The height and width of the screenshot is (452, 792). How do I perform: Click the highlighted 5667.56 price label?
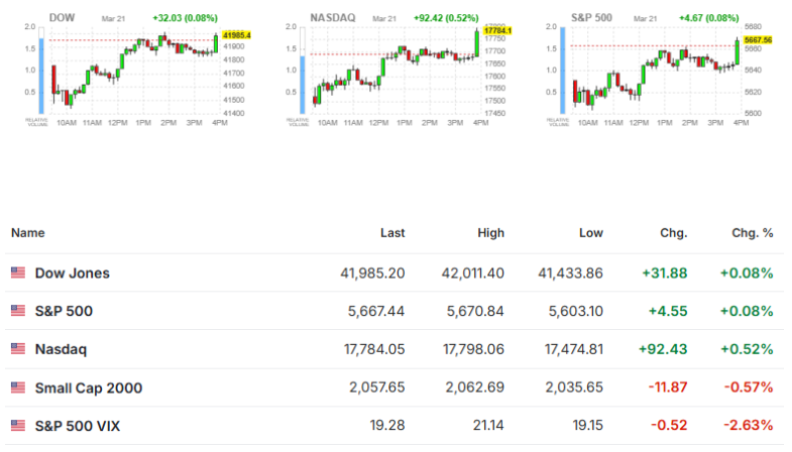758,40
